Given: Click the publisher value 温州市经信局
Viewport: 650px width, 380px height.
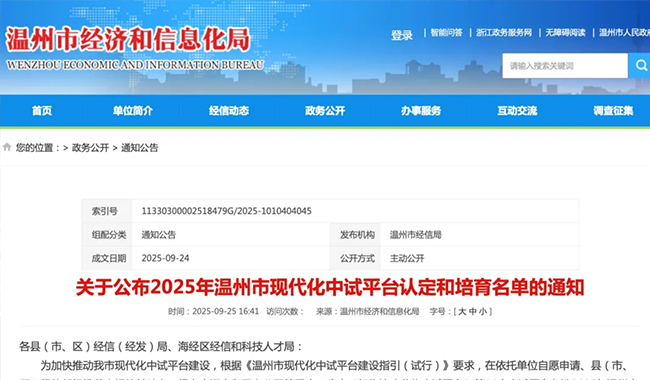Looking at the screenshot, I should (415, 235).
